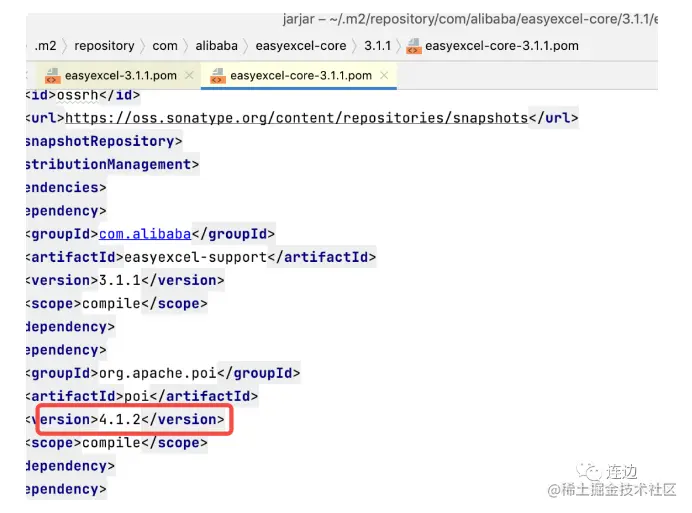The image size is (692, 513).
Task: Click the compile scope under poi version
Action: pos(117,442)
